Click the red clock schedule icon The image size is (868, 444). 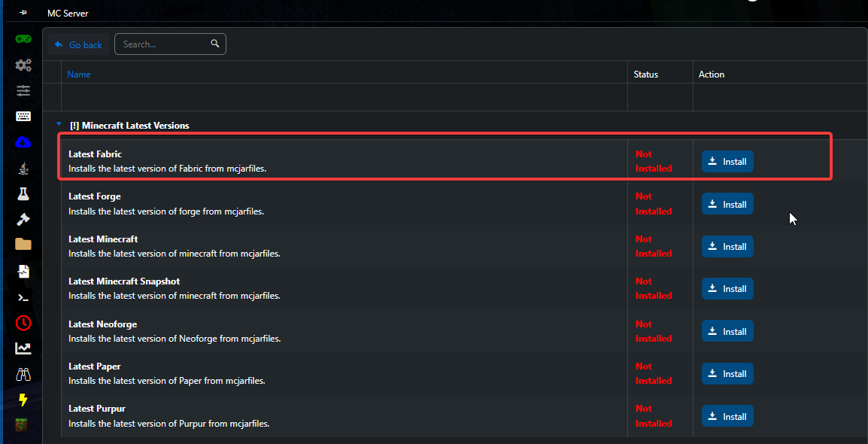click(23, 323)
